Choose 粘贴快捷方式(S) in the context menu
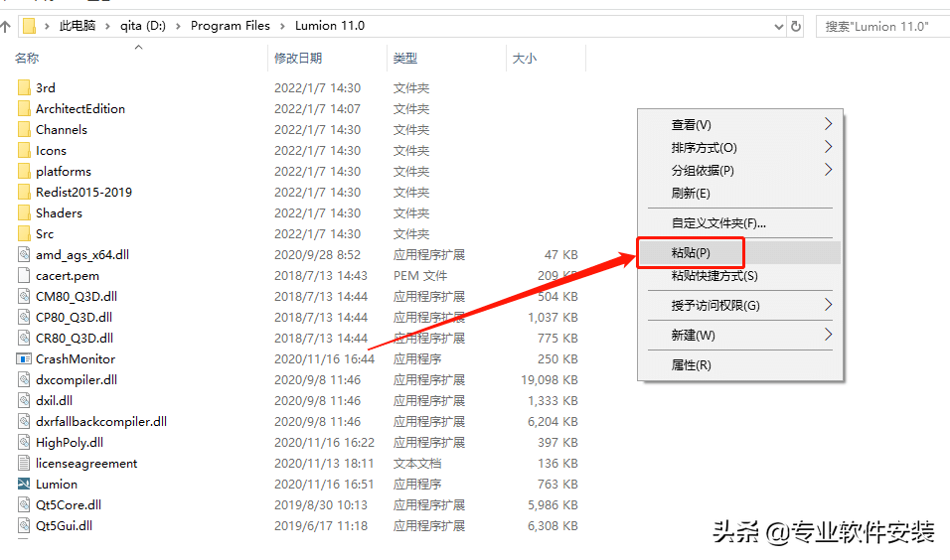Viewport: 950px width, 560px height. pos(739,275)
